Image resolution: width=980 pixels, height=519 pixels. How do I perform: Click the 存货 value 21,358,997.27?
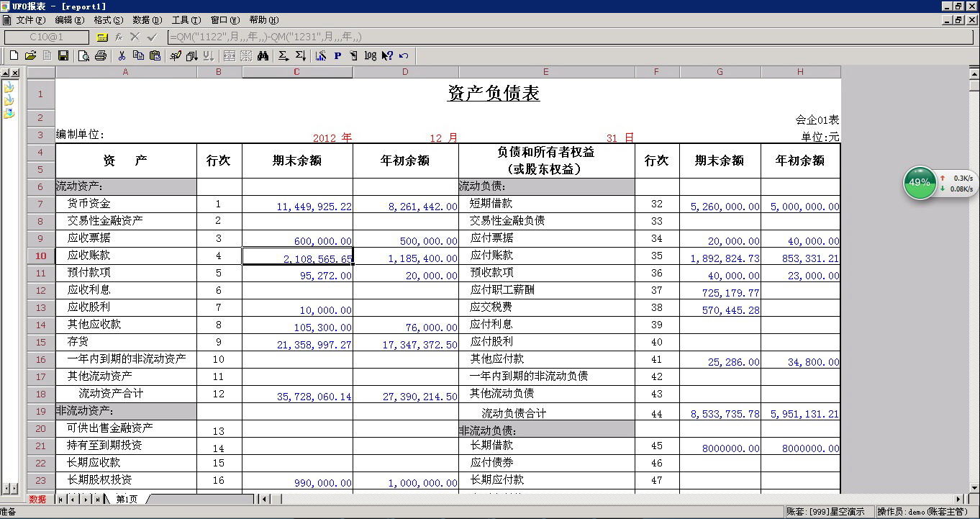(x=297, y=343)
